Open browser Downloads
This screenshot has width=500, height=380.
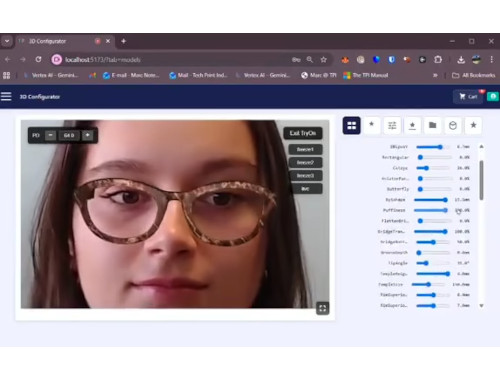[461, 60]
